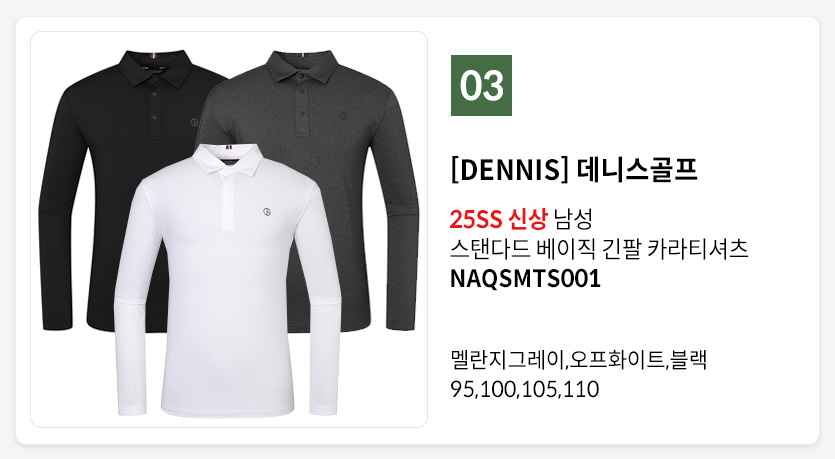This screenshot has height=459, width=835.
Task: Click the 스탠다드 베이직 긴팔 카라티셔츠 product name
Action: [x=599, y=249]
